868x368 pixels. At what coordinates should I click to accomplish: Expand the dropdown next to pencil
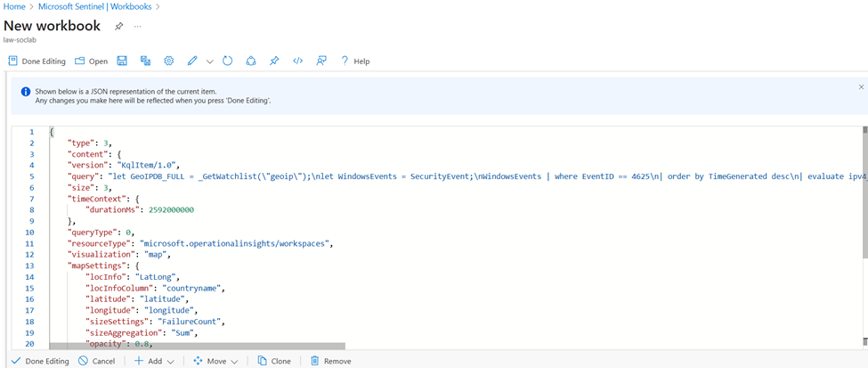(210, 61)
